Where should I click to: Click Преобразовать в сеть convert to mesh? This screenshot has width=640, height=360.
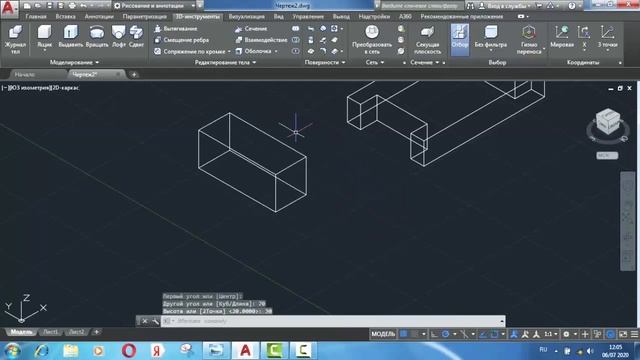point(372,39)
